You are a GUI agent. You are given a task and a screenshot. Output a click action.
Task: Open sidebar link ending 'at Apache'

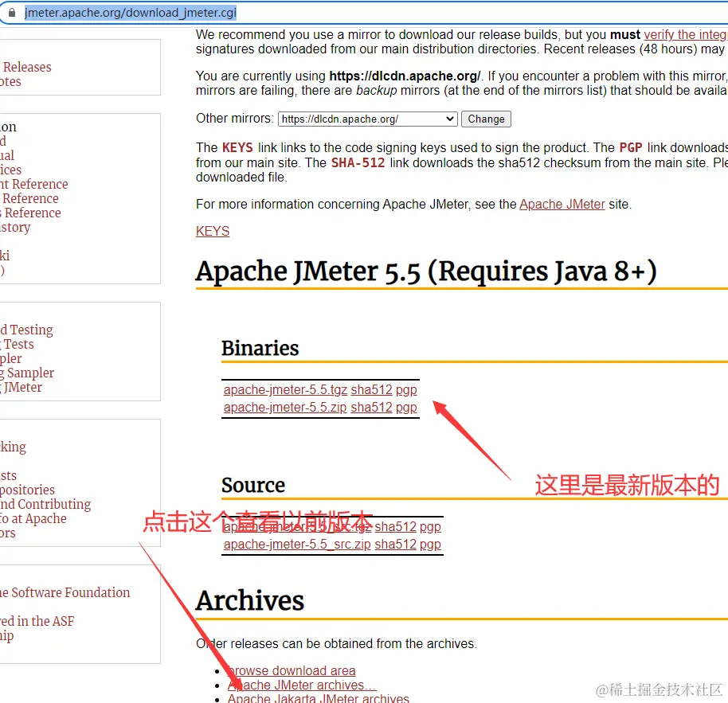(x=33, y=519)
